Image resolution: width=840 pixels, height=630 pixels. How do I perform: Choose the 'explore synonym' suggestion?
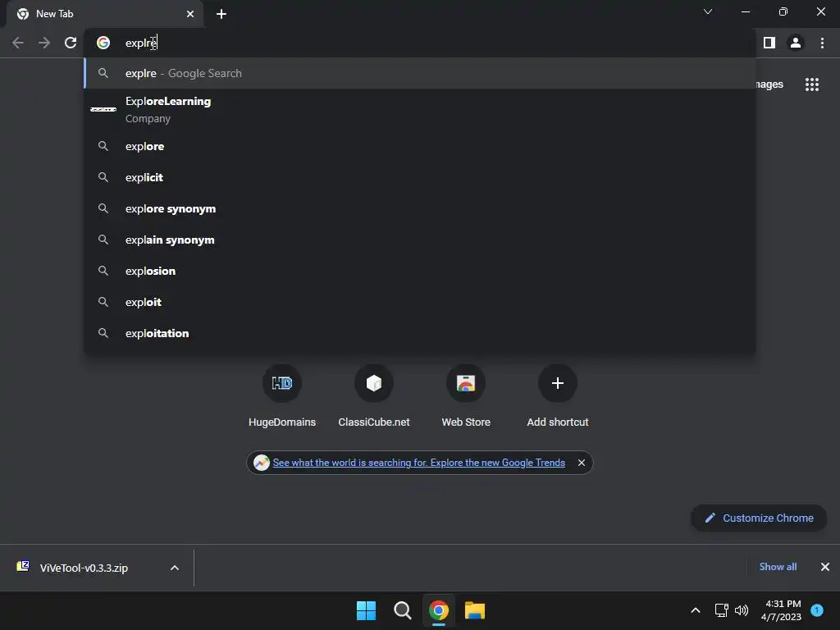pos(420,209)
